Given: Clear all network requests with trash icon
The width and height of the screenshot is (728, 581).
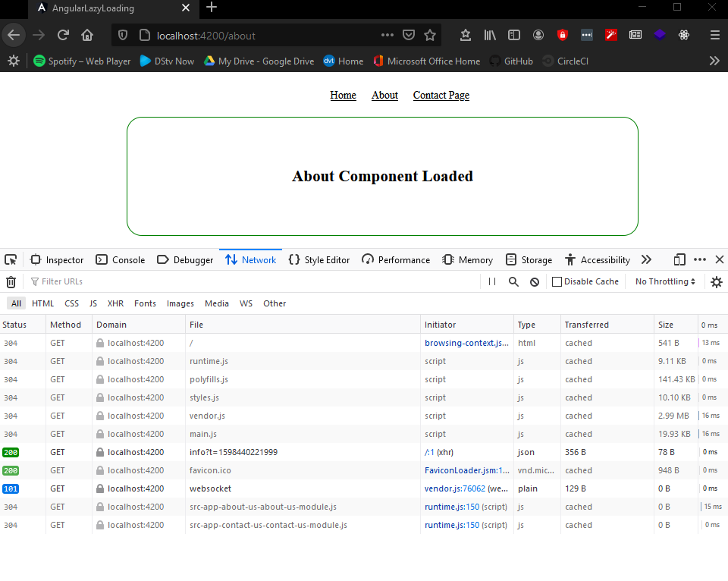Looking at the screenshot, I should pyautogui.click(x=11, y=281).
